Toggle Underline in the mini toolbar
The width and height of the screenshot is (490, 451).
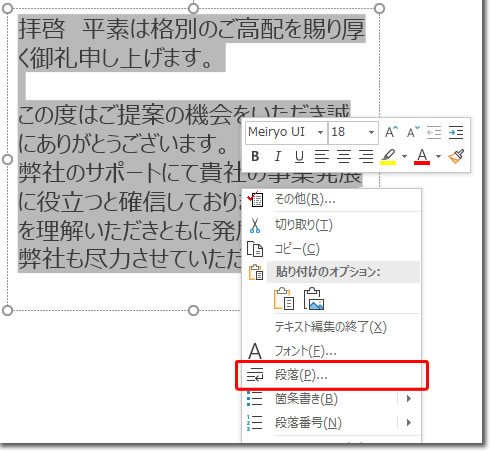pyautogui.click(x=299, y=156)
